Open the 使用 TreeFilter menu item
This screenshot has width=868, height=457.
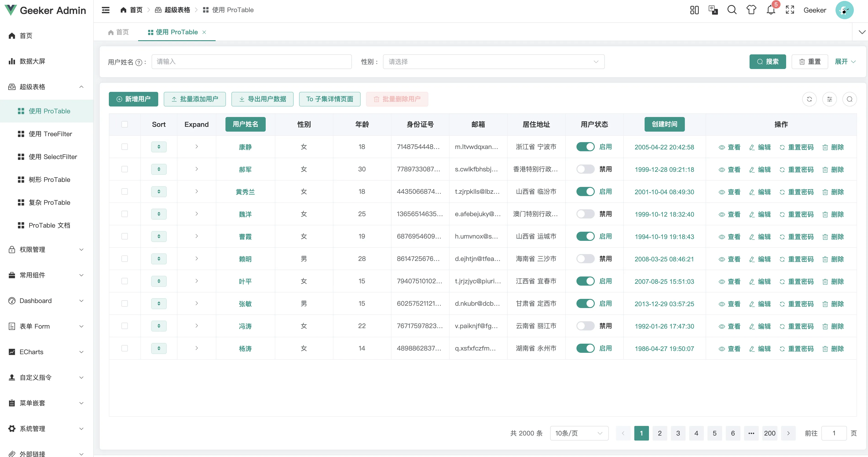pyautogui.click(x=50, y=134)
